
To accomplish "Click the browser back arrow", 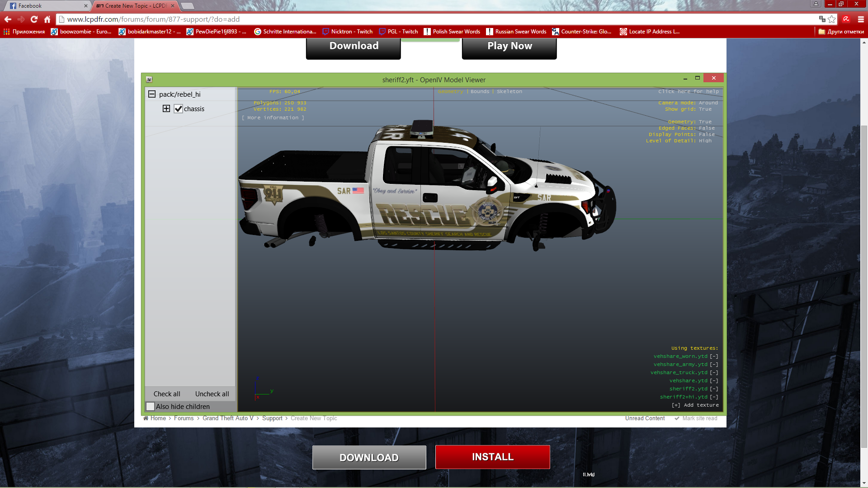I will click(x=8, y=19).
